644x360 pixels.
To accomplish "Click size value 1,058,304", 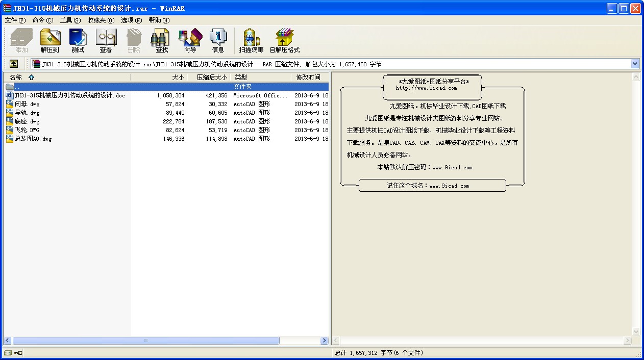I will 171,95.
